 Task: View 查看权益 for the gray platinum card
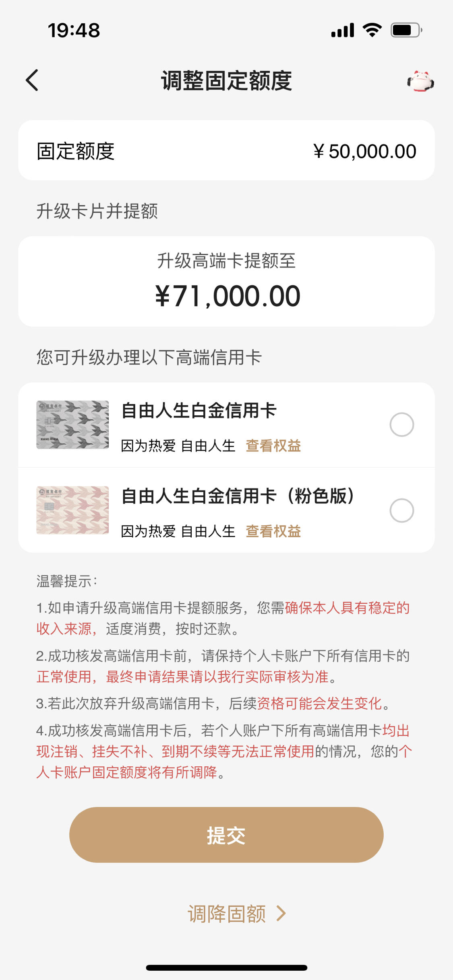pyautogui.click(x=273, y=446)
